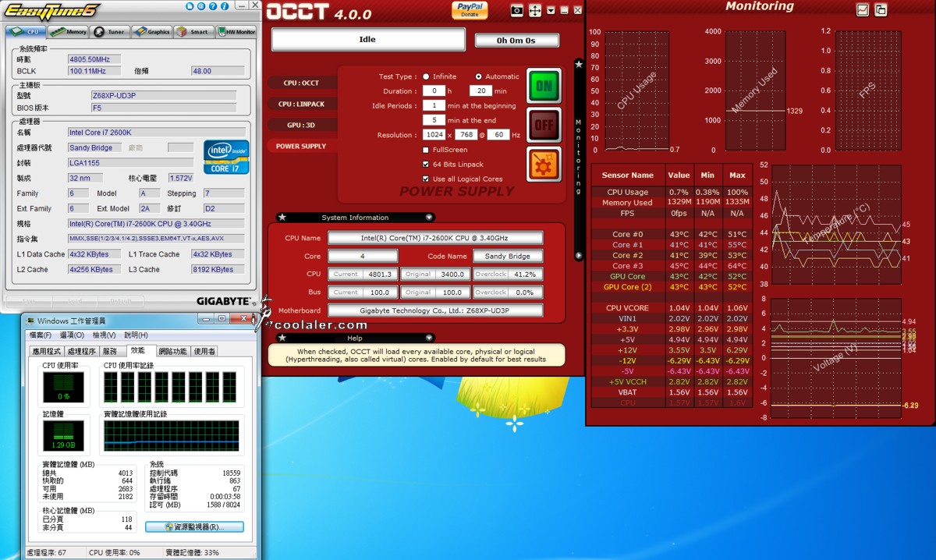Click the CPU Usage graph in Monitoring
The width and height of the screenshot is (936, 560).
tap(636, 90)
